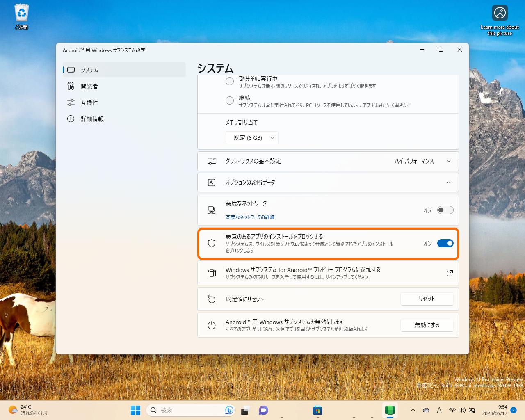Screen dimensions: 525x420
Task: Expand グラフィックスの基本設定 options
Action: [x=449, y=161]
